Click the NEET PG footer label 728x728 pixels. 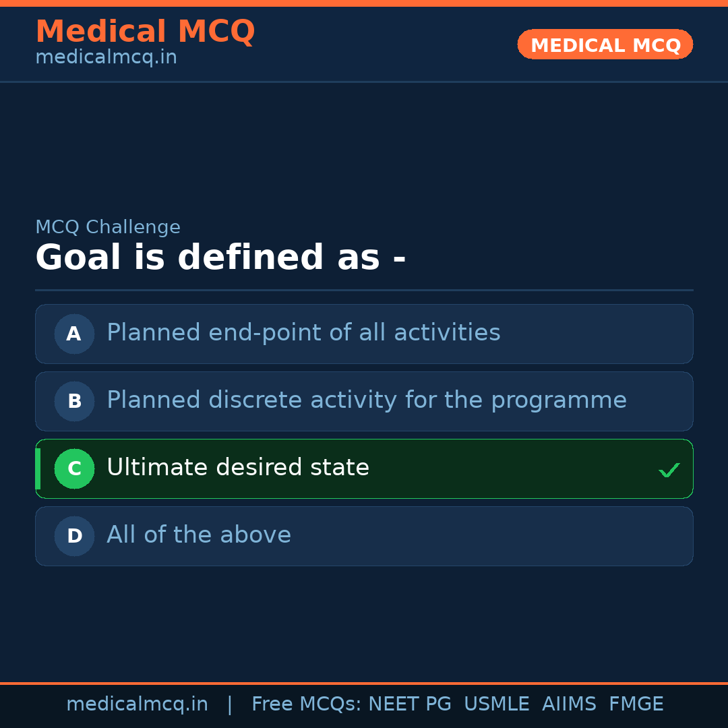click(409, 704)
